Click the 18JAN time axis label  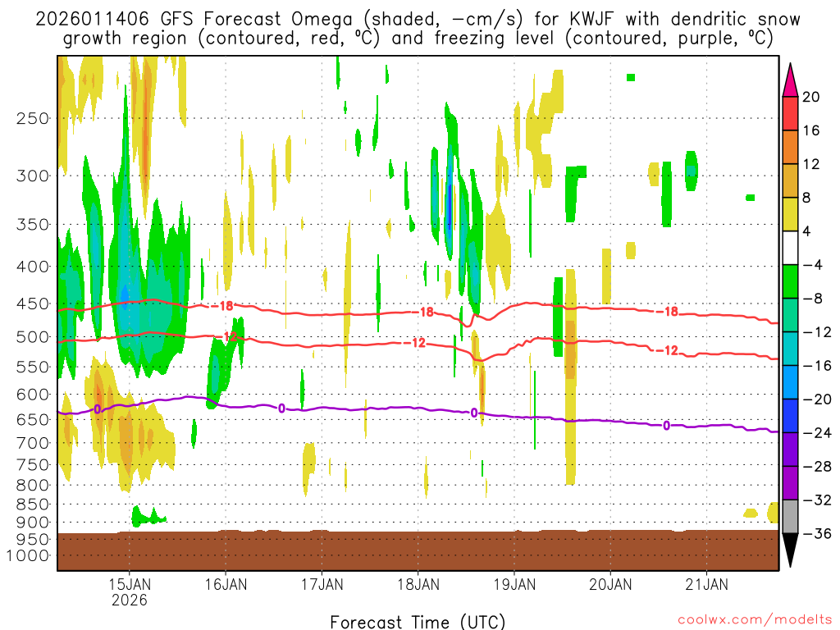[418, 584]
